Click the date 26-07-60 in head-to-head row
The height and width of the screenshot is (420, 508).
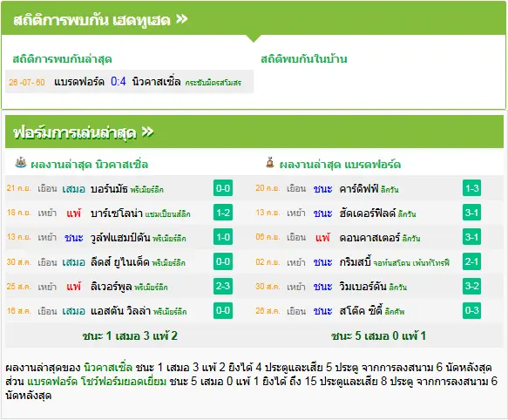[x=27, y=82]
